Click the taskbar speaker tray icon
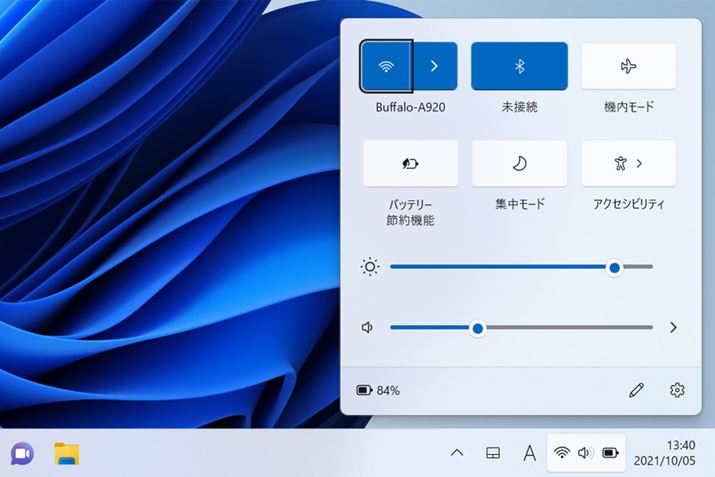 click(x=585, y=453)
